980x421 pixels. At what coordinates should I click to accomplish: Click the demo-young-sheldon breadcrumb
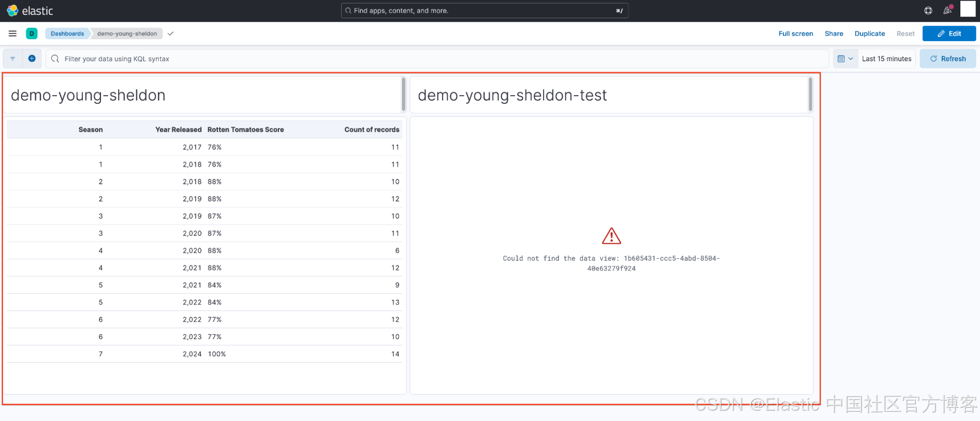point(127,33)
